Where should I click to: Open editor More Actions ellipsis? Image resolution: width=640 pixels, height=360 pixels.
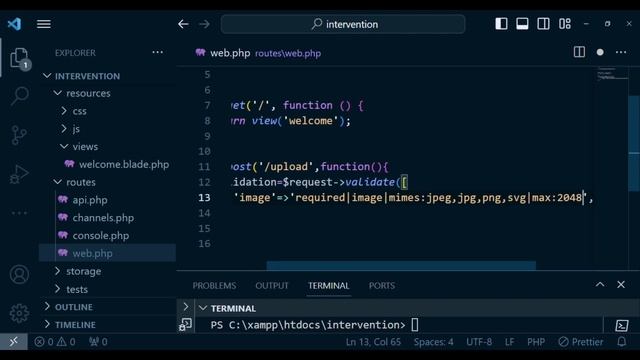[621, 52]
